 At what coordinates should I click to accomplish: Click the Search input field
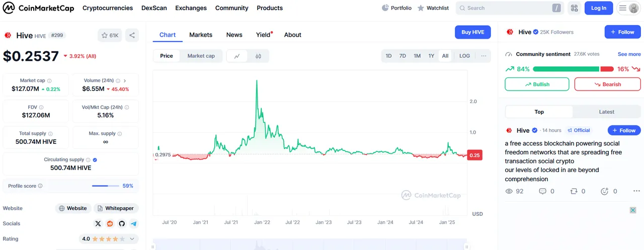click(509, 8)
